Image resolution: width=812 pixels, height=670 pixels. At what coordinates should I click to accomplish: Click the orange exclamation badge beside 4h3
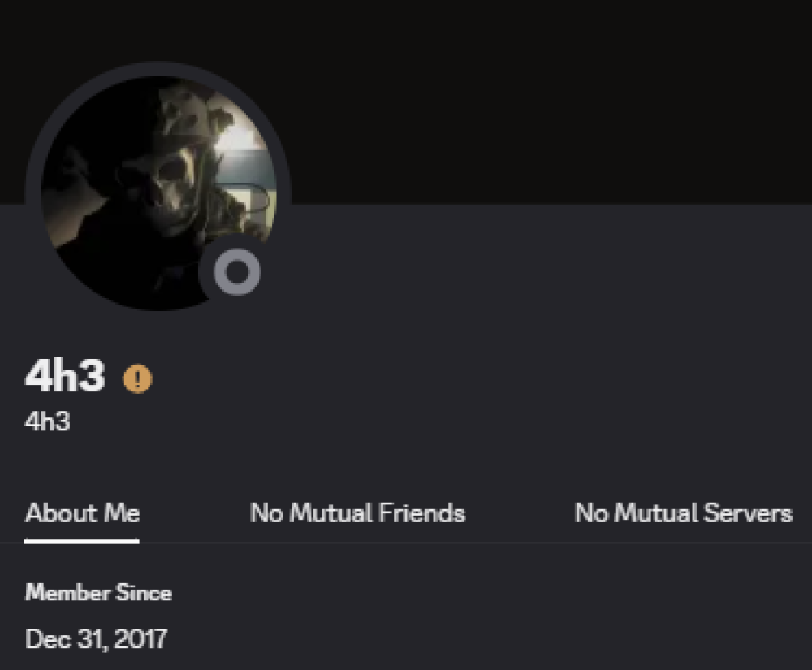(137, 378)
